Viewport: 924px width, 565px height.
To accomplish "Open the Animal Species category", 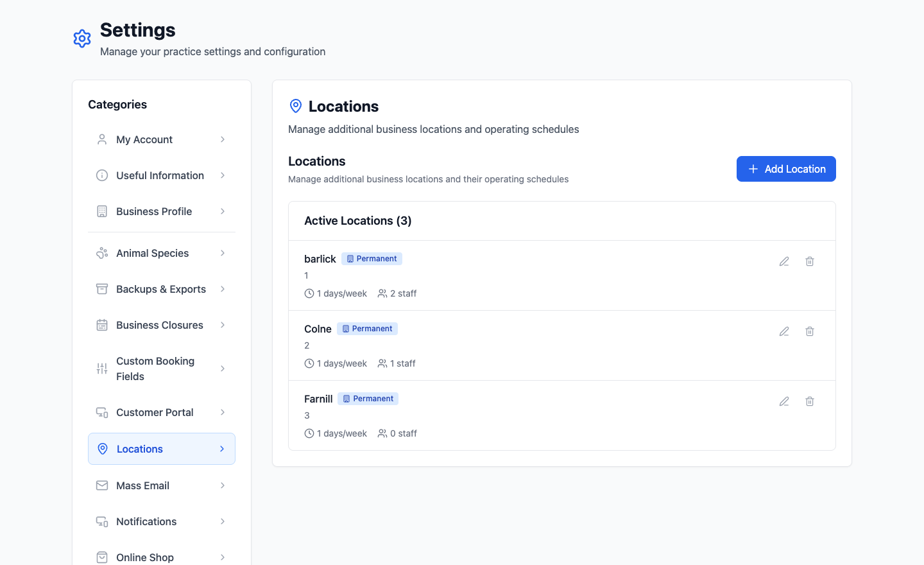I will [x=162, y=253].
